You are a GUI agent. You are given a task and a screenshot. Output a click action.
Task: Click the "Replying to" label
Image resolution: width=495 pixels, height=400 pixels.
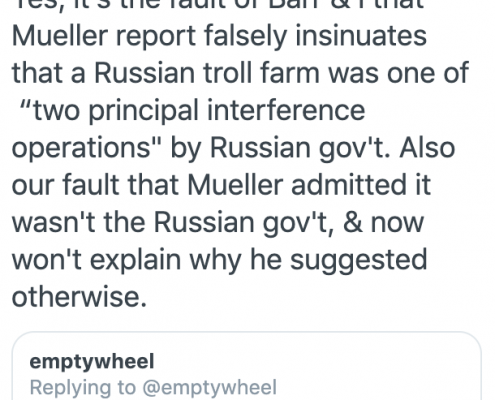click(83, 388)
